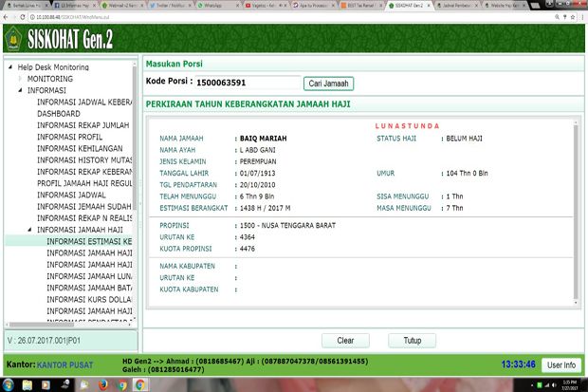Switch to the Facebook browser tab
The width and height of the screenshot is (588, 392).
click(75, 6)
